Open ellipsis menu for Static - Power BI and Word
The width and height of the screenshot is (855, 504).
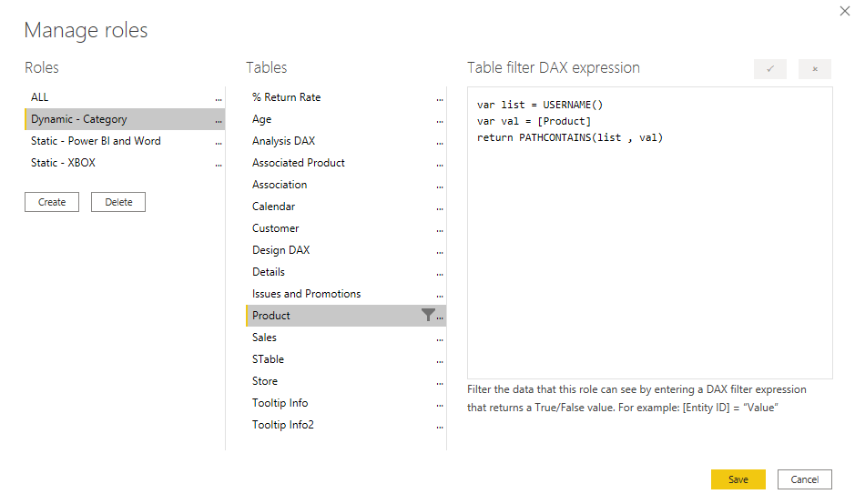219,143
